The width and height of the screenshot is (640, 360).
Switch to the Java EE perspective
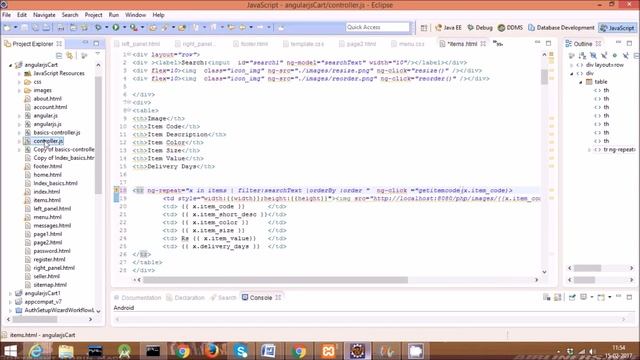[448, 28]
